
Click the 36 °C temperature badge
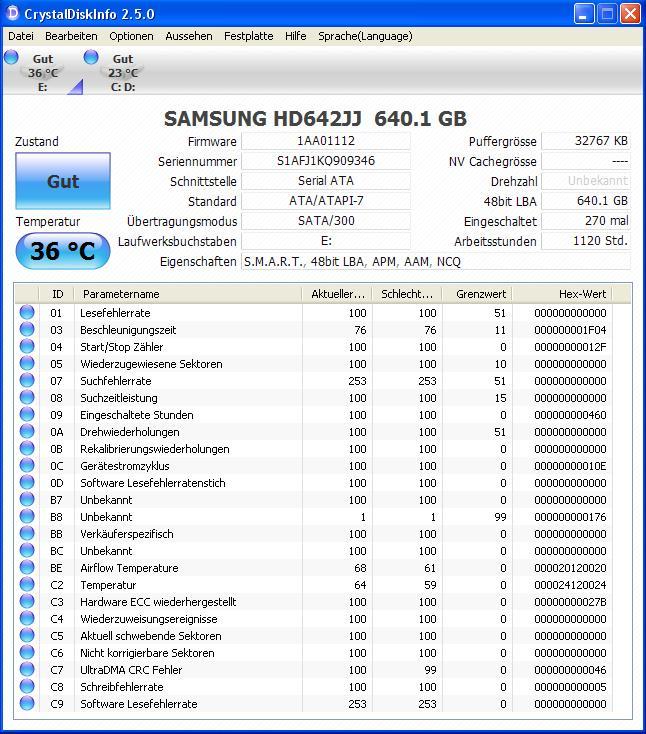pyautogui.click(x=63, y=251)
